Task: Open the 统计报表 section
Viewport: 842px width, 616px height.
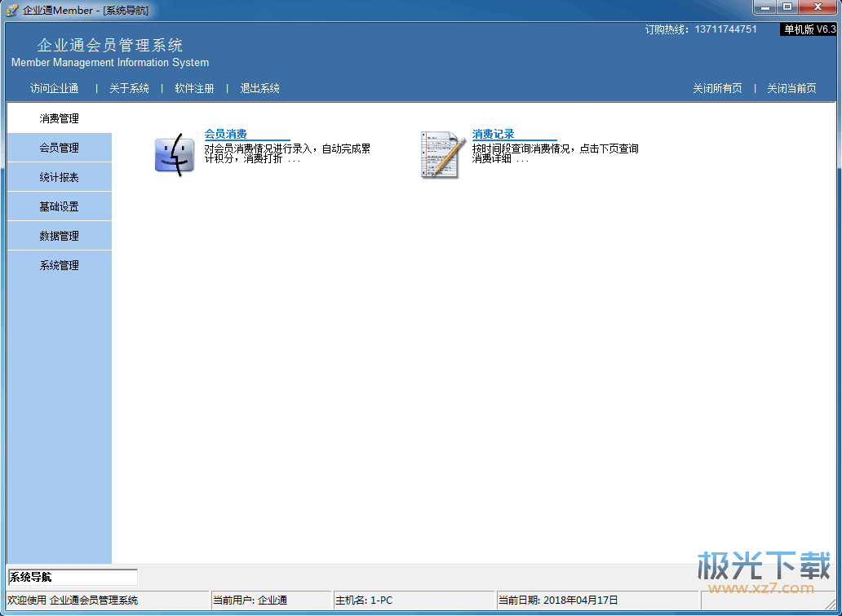Action: (59, 177)
